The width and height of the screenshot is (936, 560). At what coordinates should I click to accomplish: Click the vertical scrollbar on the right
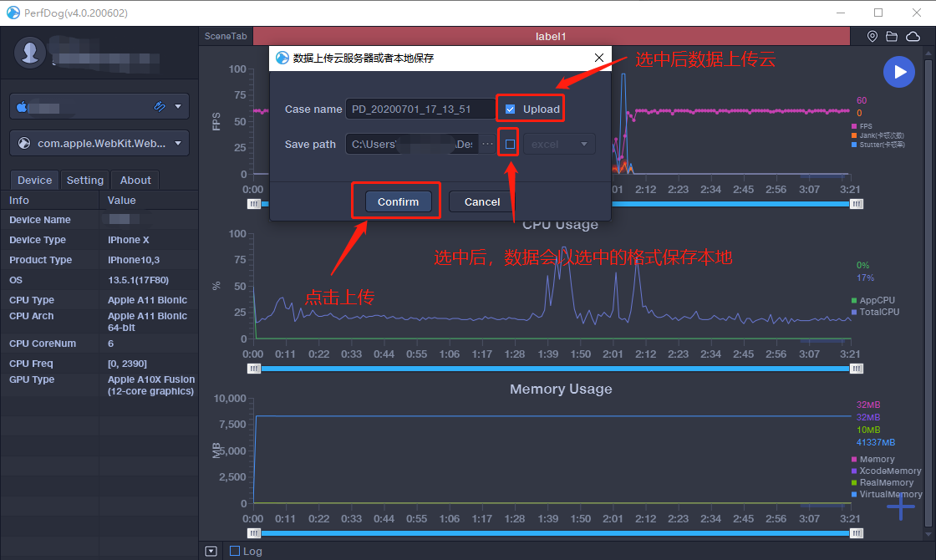point(928,293)
